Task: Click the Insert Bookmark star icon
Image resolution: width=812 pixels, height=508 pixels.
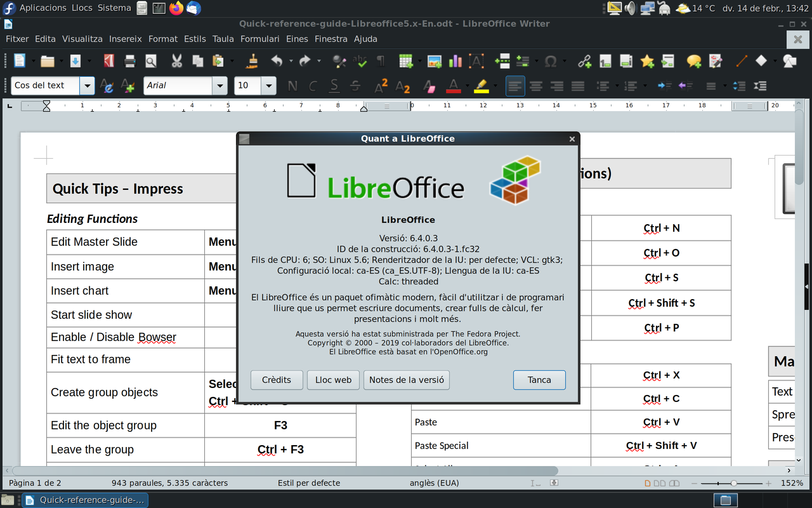Action: pos(647,61)
